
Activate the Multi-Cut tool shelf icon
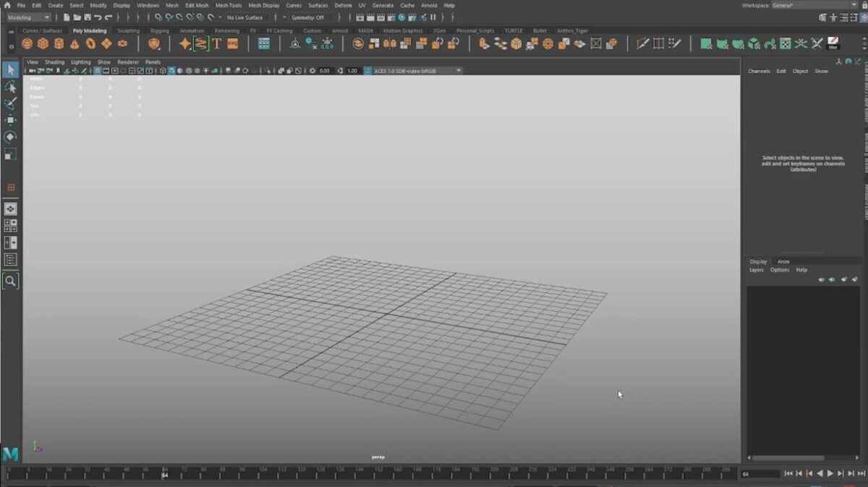(642, 44)
